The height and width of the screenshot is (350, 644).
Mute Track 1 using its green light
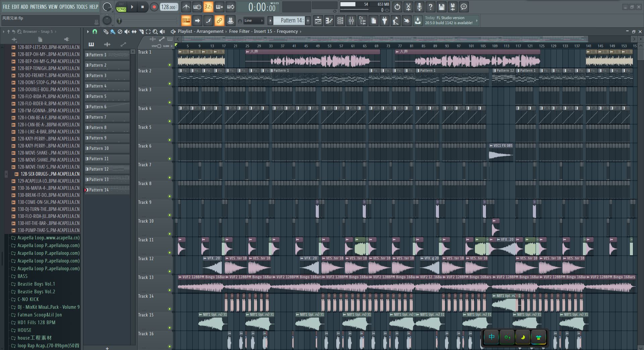click(169, 65)
